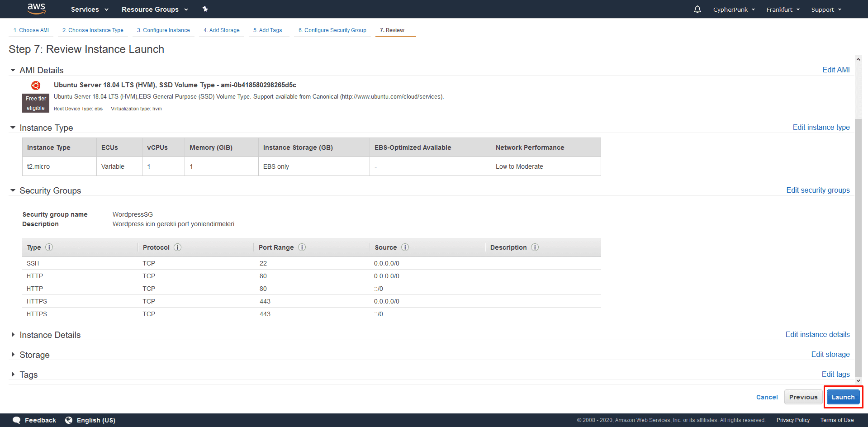Open the CypherPunk account menu
This screenshot has height=427, width=868.
click(x=734, y=9)
